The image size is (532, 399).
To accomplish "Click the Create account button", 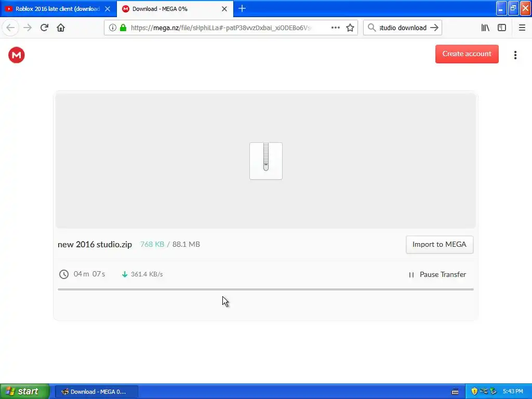I will [x=467, y=54].
